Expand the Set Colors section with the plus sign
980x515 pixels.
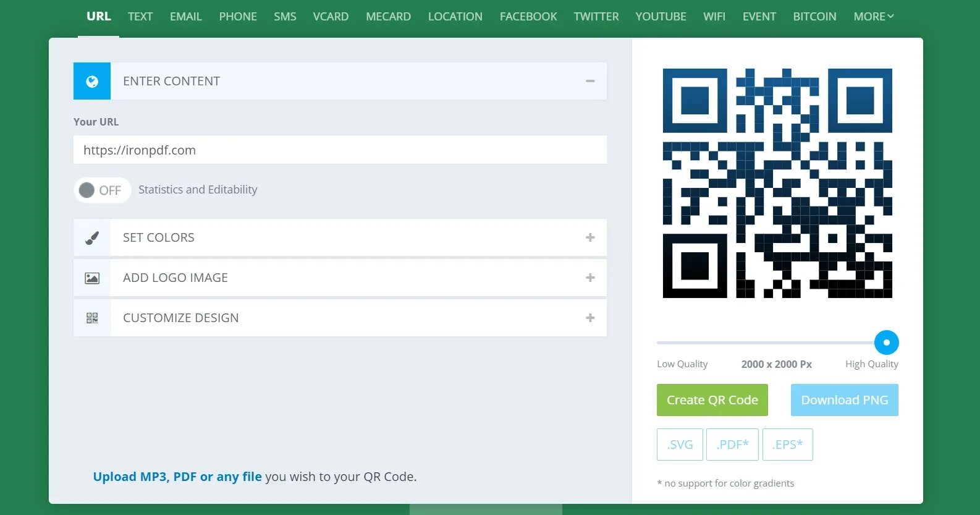(x=590, y=237)
